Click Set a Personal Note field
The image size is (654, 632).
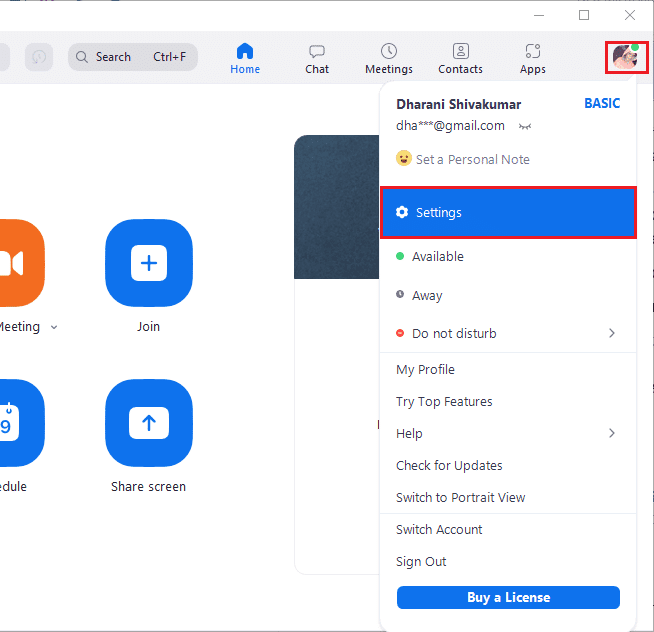[x=473, y=159]
